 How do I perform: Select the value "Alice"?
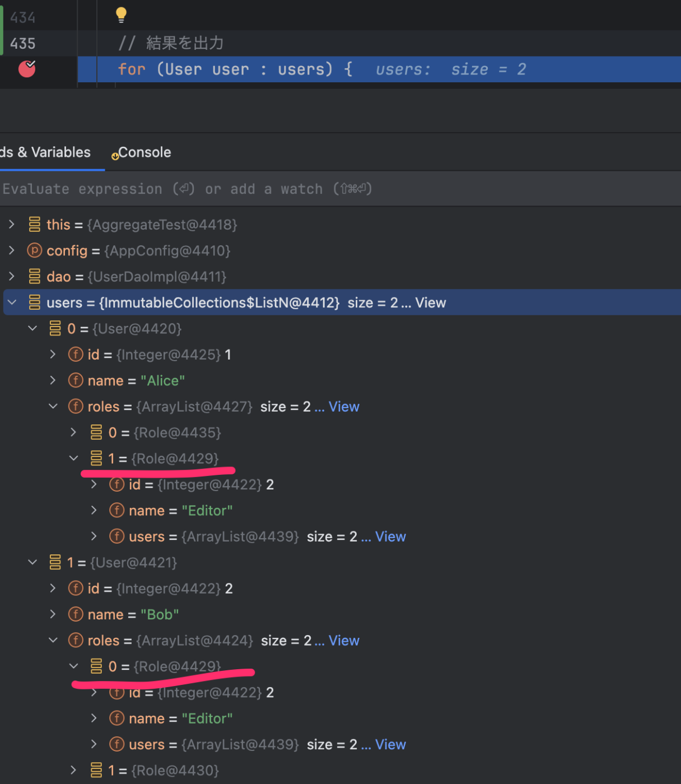(x=163, y=380)
